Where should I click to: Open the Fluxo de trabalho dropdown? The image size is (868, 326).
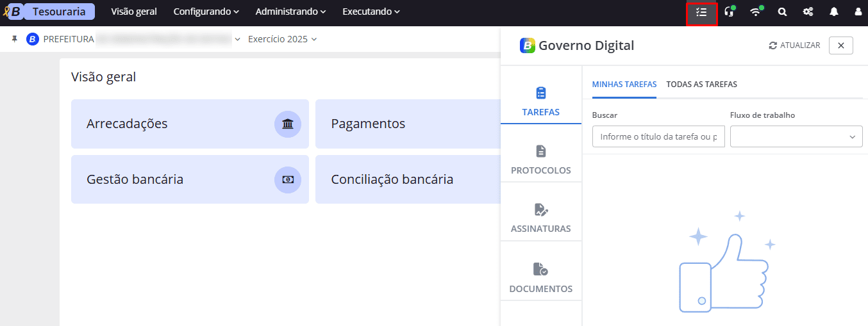click(x=796, y=136)
